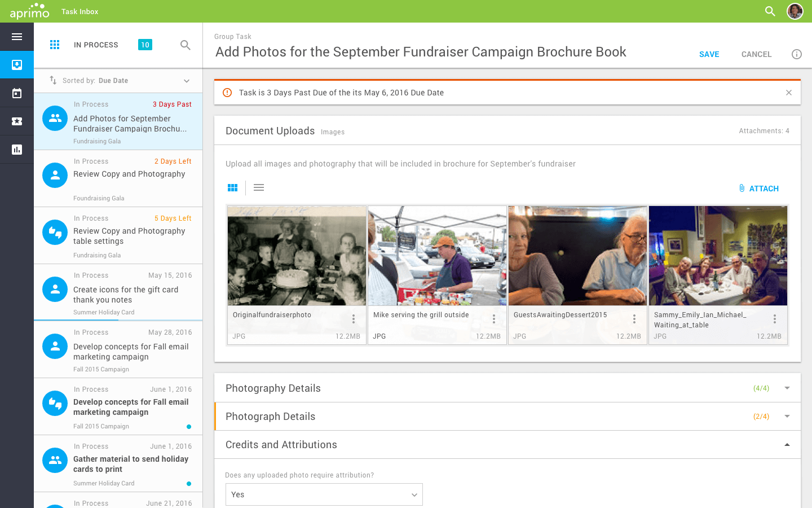
Task: Click the 3 Days Past label
Action: [172, 104]
